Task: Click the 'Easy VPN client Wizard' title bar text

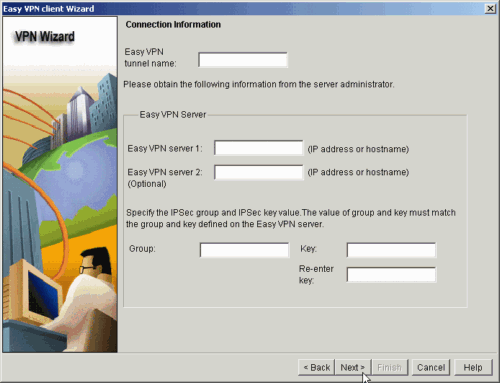Action: 49,9
